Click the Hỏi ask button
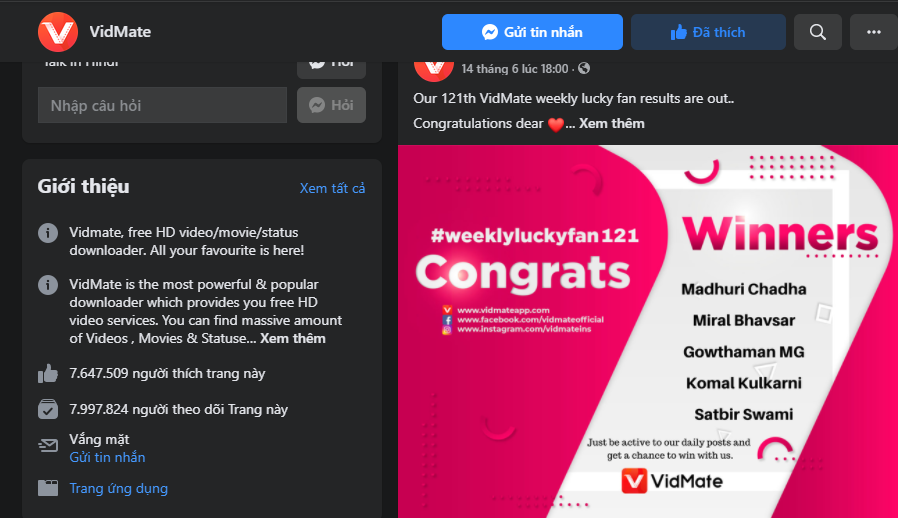 (331, 105)
